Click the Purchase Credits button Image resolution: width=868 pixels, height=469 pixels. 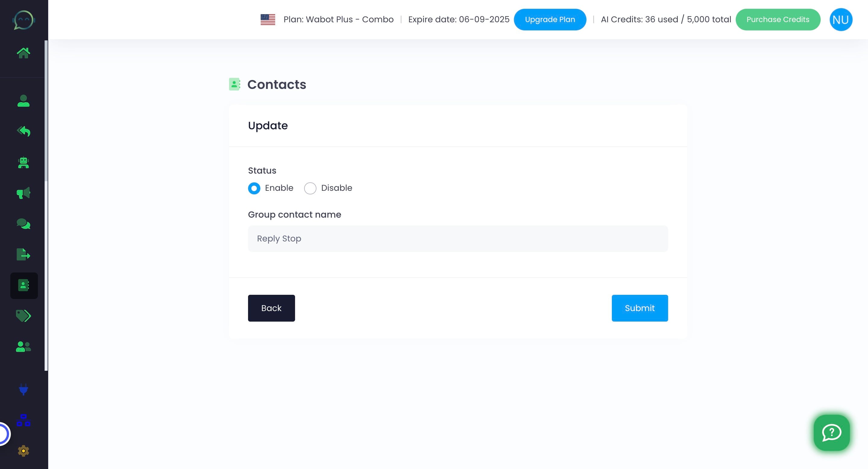coord(778,20)
